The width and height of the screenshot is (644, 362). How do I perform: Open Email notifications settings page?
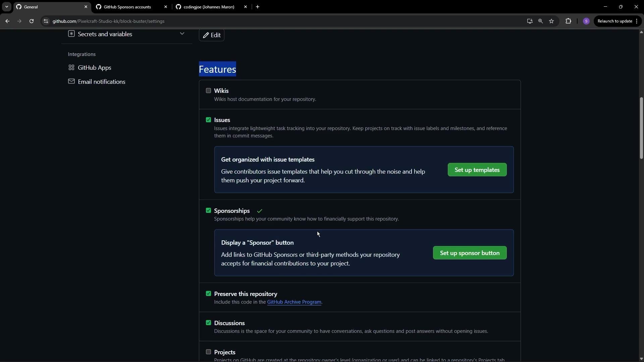pos(101,82)
